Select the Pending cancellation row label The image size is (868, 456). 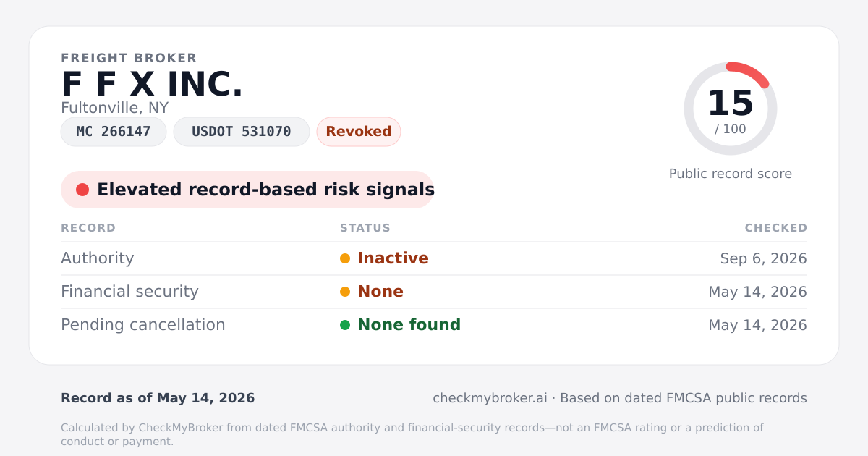(143, 325)
